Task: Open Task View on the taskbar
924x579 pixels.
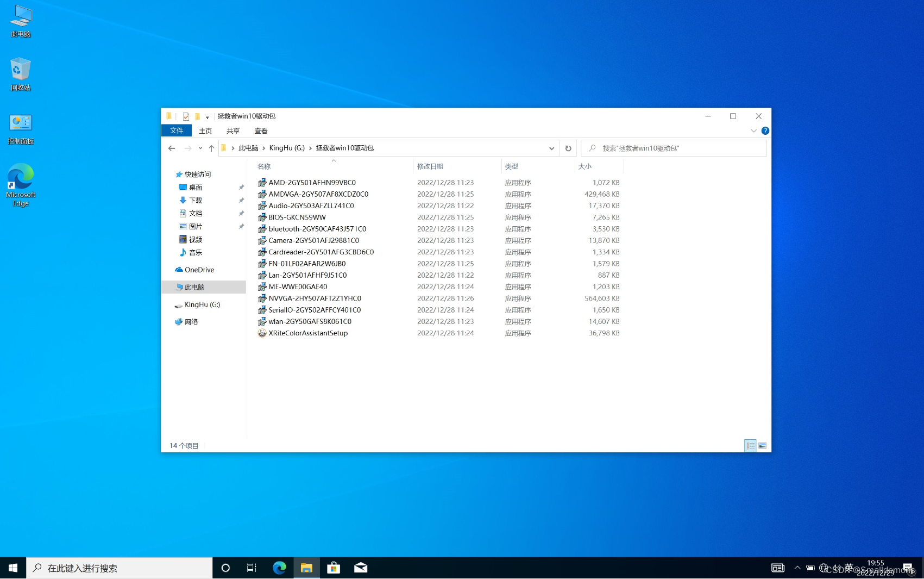Action: click(x=252, y=568)
